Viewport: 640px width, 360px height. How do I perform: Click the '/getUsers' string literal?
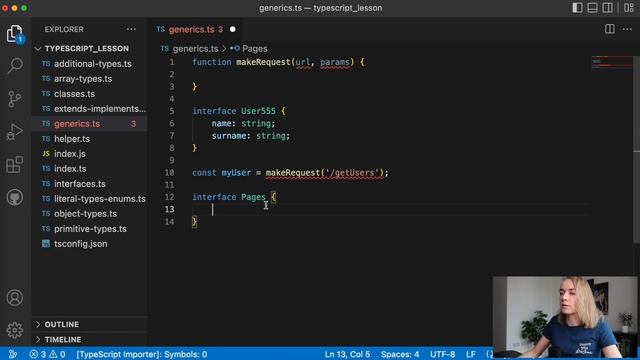click(352, 173)
